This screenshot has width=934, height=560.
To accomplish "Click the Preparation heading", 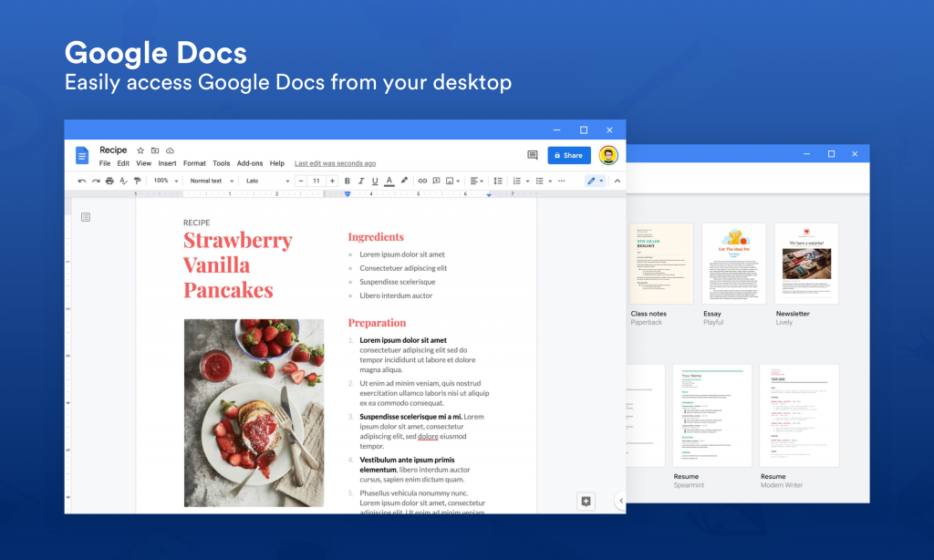I will pos(377,323).
